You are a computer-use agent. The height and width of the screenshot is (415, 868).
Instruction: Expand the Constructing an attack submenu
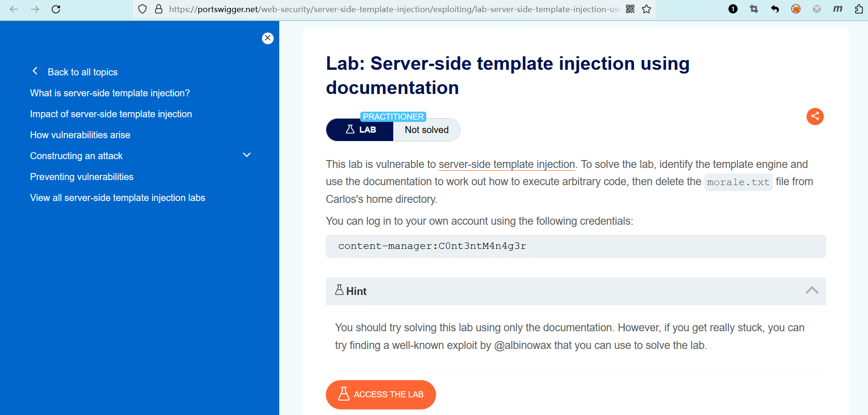coord(247,155)
